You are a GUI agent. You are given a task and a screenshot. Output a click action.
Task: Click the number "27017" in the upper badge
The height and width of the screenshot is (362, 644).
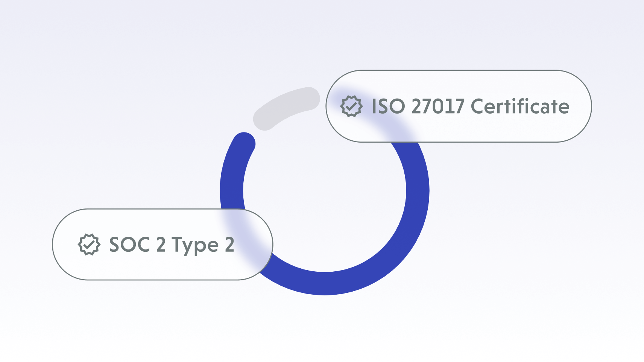[x=438, y=106]
